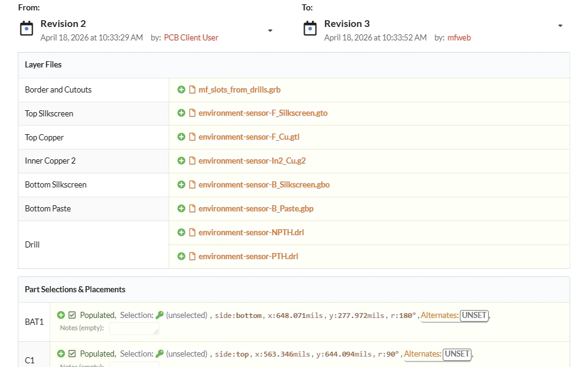Click the added icon for B_Paste.gbp
The image size is (588, 367).
tap(181, 208)
